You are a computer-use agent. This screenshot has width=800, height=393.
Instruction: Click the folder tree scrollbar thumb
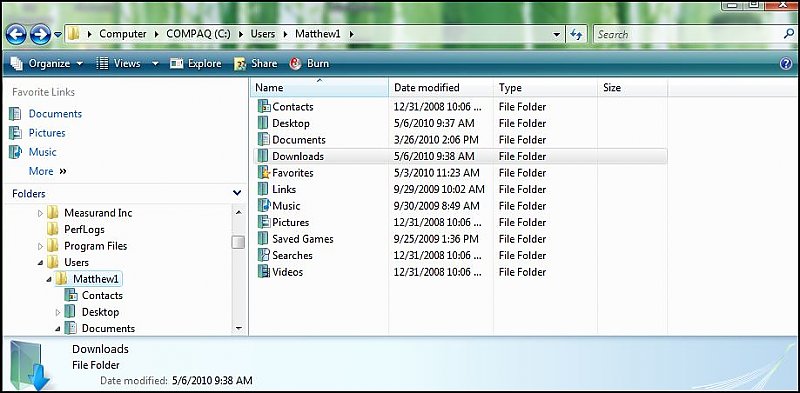tap(238, 242)
